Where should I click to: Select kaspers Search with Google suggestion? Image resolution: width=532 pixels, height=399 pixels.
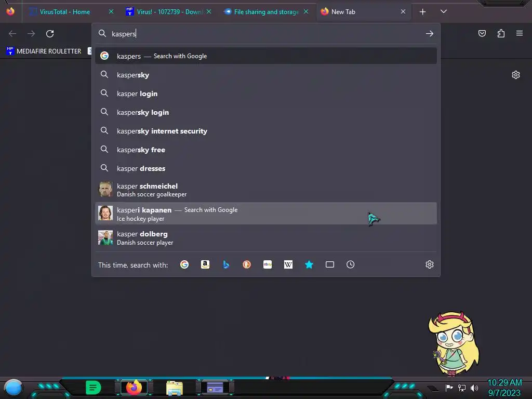(x=266, y=56)
